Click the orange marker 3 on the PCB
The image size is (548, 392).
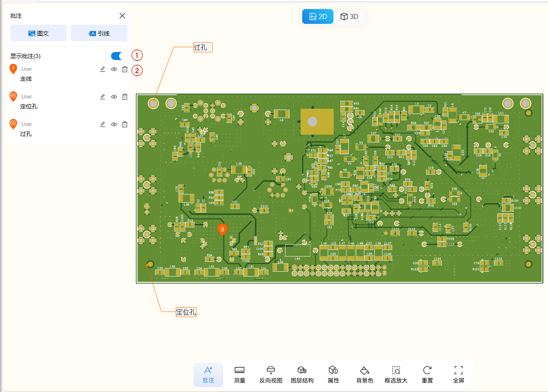click(x=222, y=229)
